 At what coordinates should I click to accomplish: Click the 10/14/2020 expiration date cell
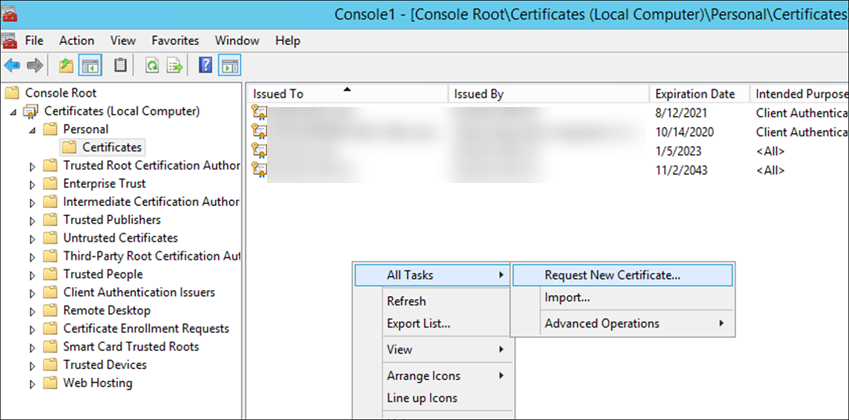click(x=684, y=133)
